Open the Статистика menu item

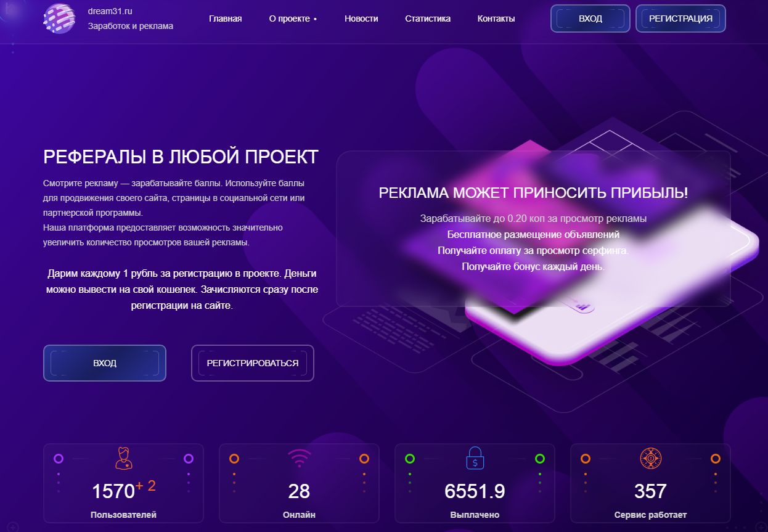pos(428,18)
